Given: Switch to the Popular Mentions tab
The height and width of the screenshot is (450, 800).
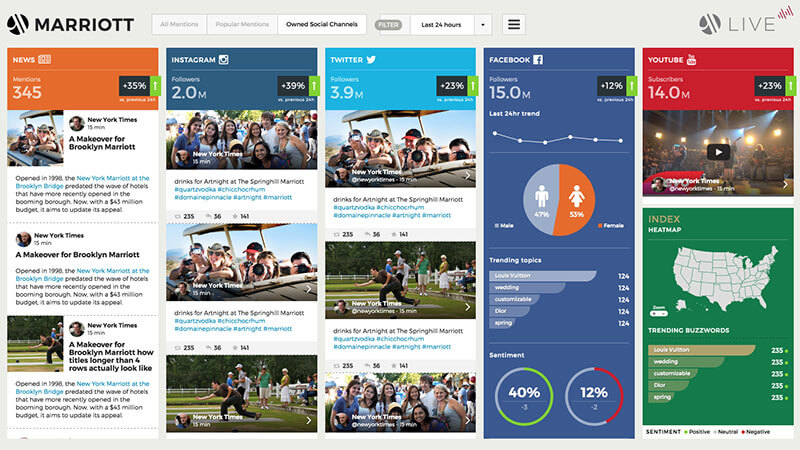Looking at the screenshot, I should [242, 24].
